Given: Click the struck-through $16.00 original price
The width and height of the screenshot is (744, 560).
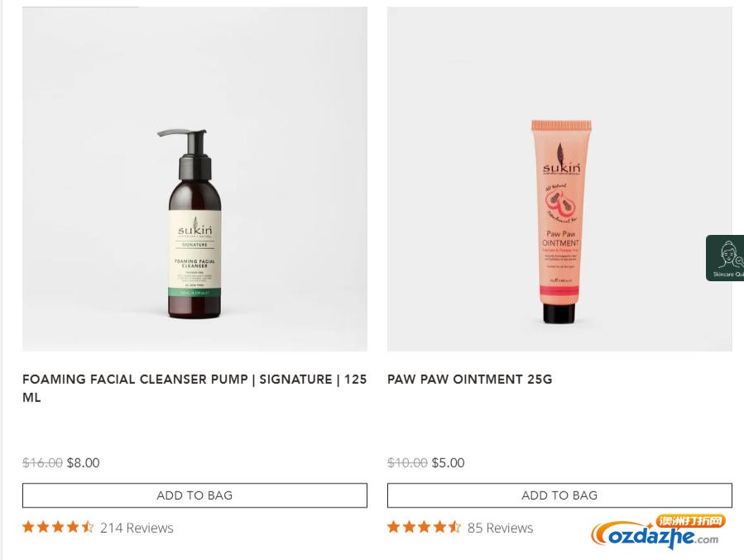Looking at the screenshot, I should [x=42, y=462].
